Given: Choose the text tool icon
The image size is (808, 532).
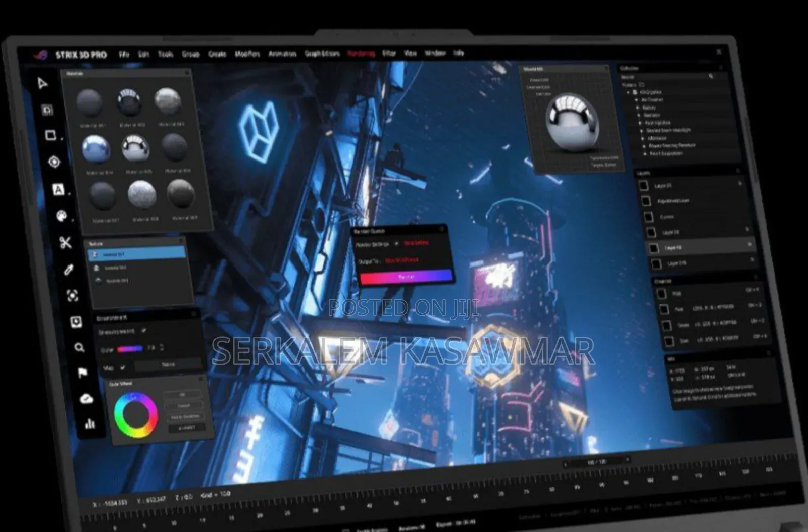Looking at the screenshot, I should [58, 190].
